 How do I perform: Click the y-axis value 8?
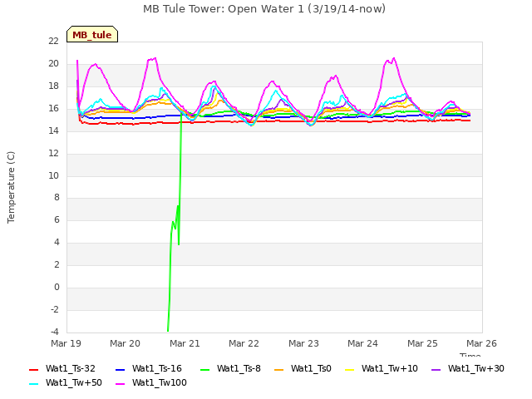click(57, 198)
